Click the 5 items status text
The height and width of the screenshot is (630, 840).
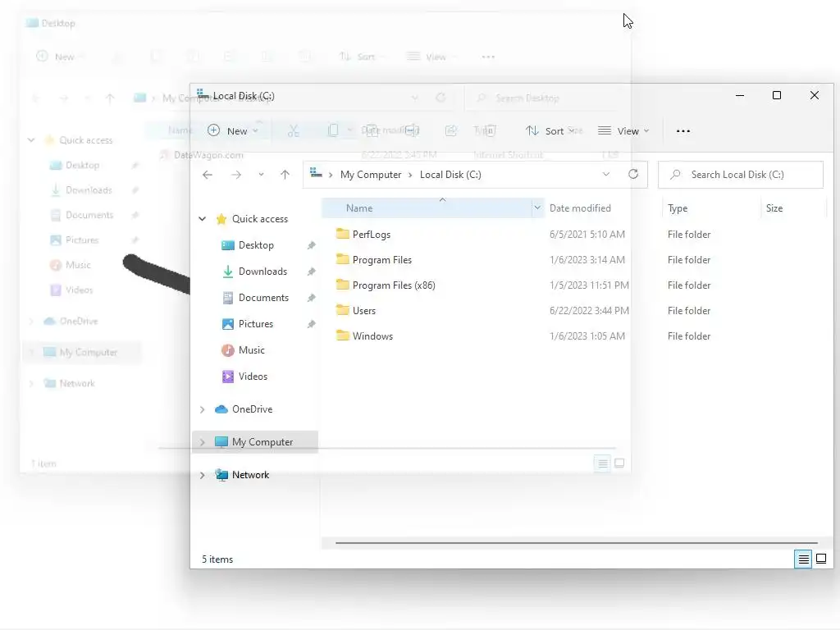(x=217, y=559)
